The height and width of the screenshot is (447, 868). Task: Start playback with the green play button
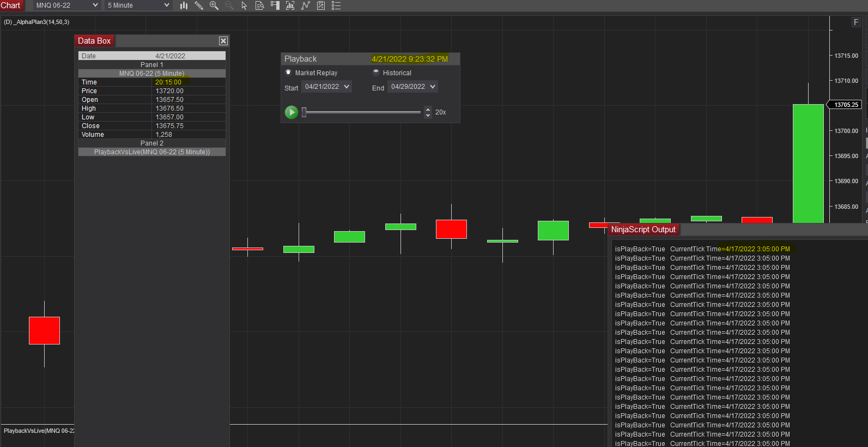292,112
